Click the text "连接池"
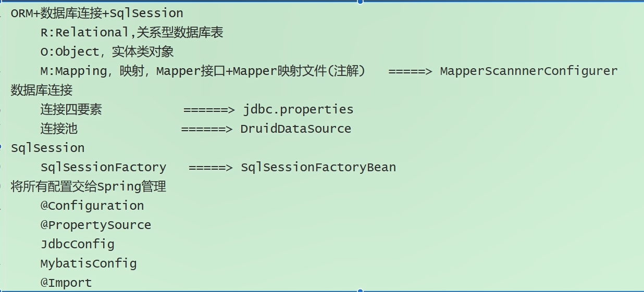 coord(59,129)
